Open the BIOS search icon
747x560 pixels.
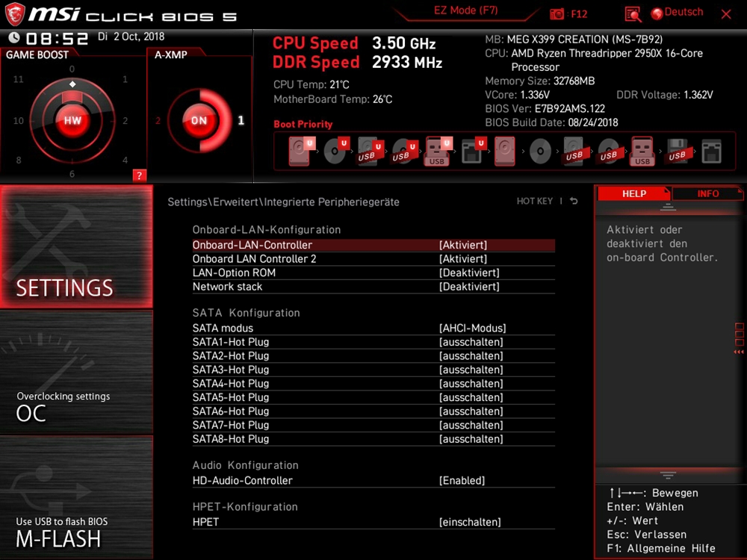click(x=633, y=13)
